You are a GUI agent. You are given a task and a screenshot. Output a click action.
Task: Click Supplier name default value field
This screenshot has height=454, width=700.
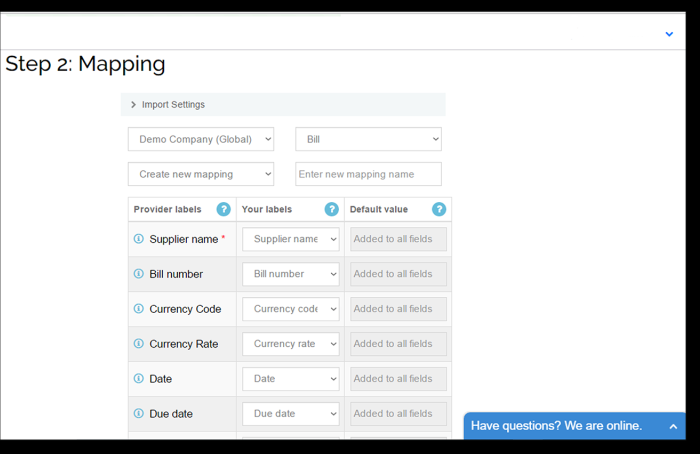point(398,239)
